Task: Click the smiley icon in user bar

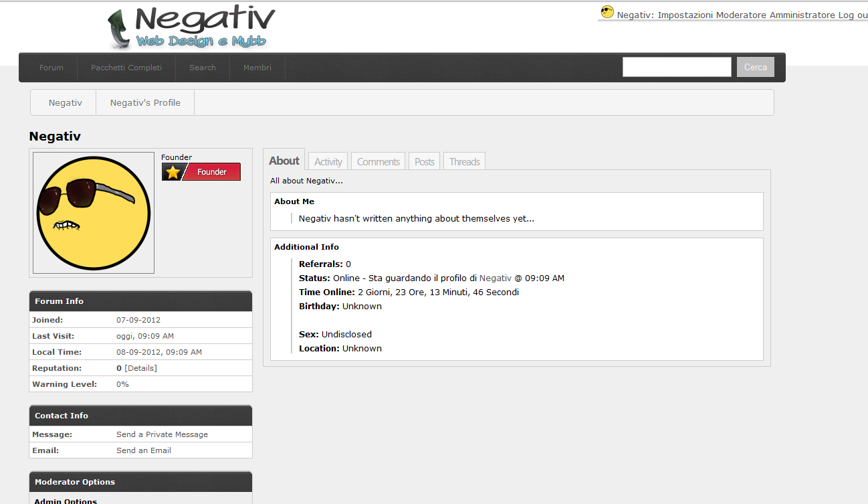Action: pyautogui.click(x=607, y=12)
